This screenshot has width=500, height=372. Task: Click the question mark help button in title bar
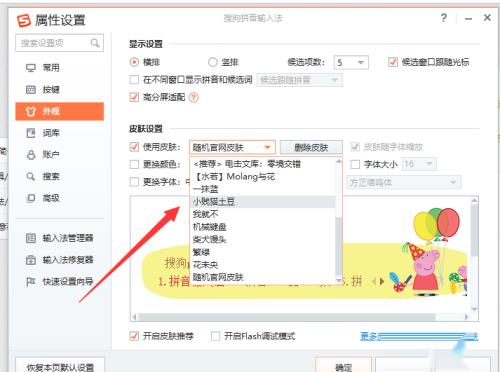click(x=444, y=18)
